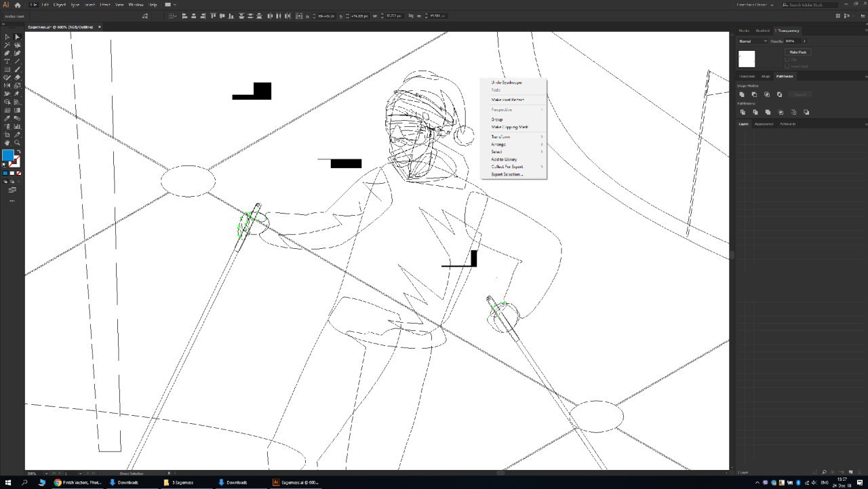Open the workspace switcher dropdown
The height and width of the screenshot is (489, 868).
(755, 5)
